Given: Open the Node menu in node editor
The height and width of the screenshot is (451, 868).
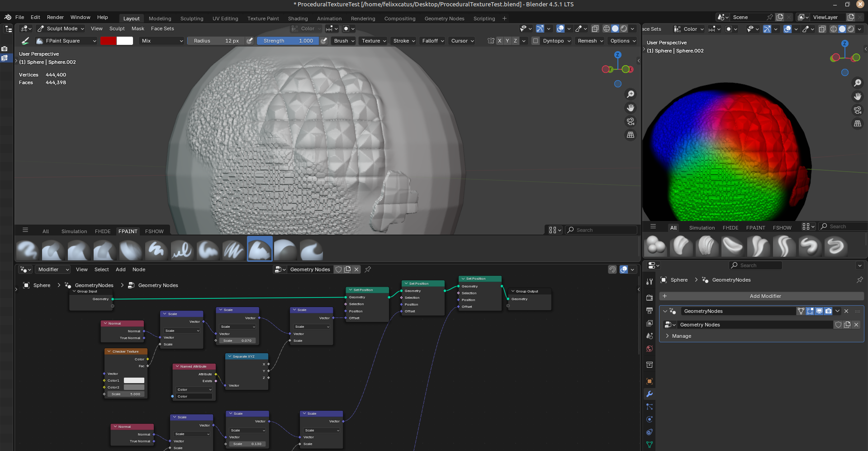Looking at the screenshot, I should coord(139,269).
